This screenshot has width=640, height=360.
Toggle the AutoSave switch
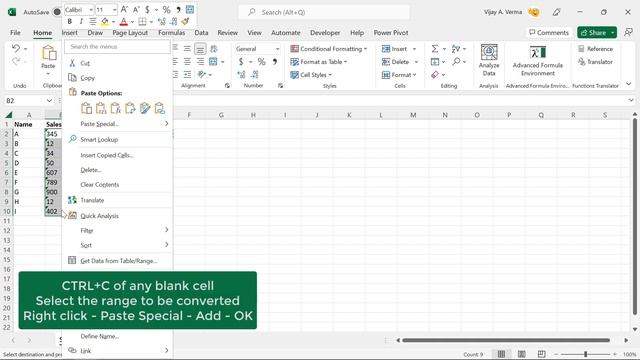[x=57, y=12]
